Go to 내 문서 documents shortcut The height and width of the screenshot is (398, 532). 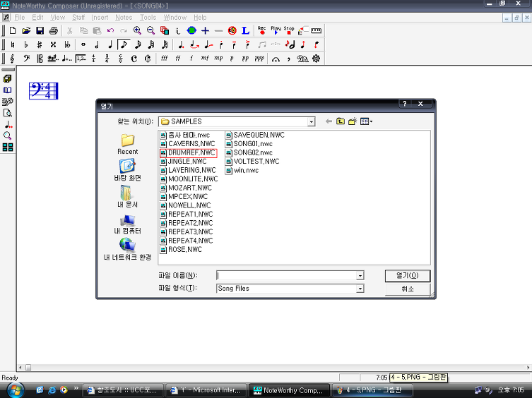(x=128, y=197)
